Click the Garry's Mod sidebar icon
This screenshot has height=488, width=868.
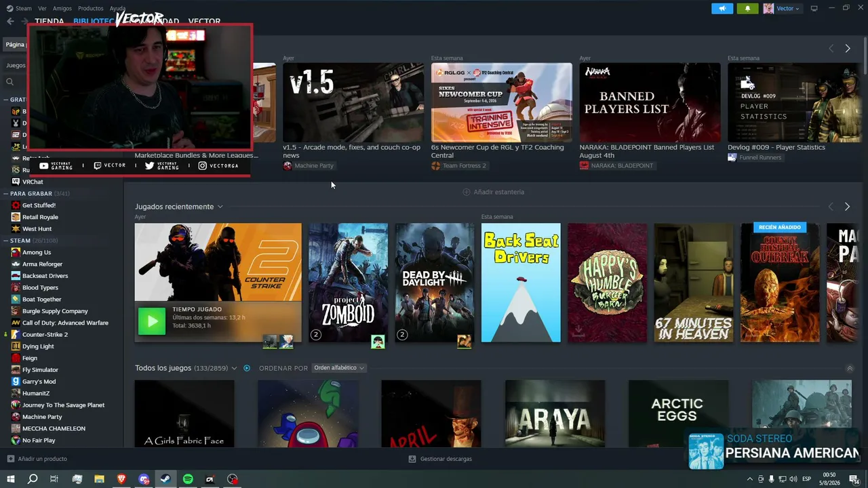(x=16, y=382)
